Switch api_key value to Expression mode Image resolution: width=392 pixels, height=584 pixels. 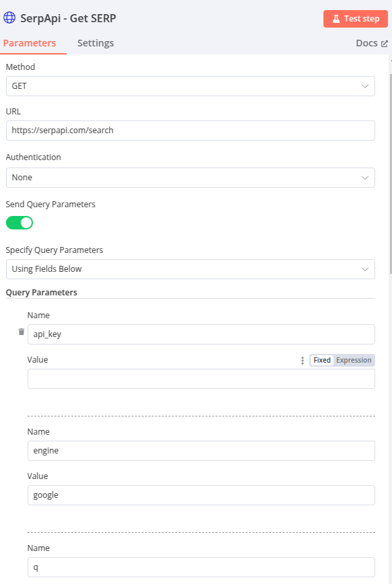(x=354, y=360)
